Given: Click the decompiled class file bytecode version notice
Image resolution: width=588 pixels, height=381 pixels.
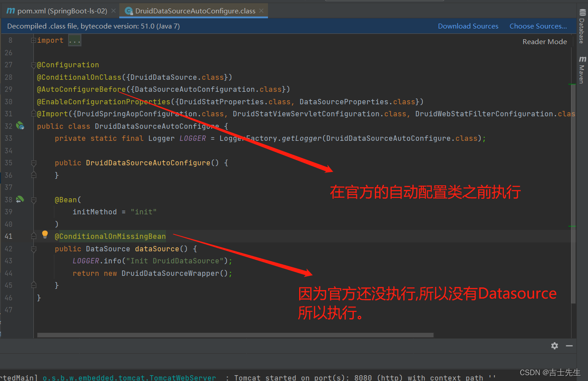Looking at the screenshot, I should [x=93, y=26].
